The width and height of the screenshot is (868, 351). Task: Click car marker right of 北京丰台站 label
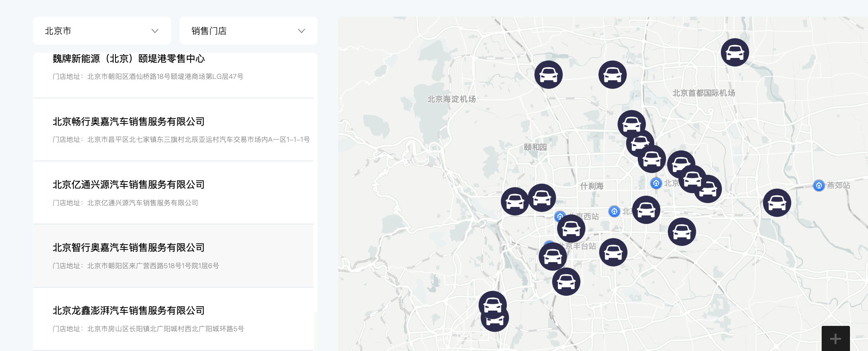tap(613, 252)
